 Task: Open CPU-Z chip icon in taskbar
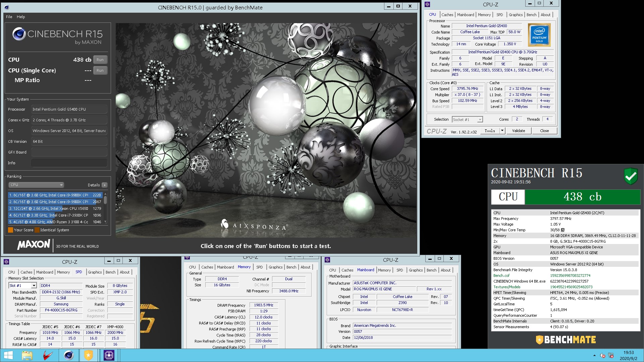click(x=109, y=355)
